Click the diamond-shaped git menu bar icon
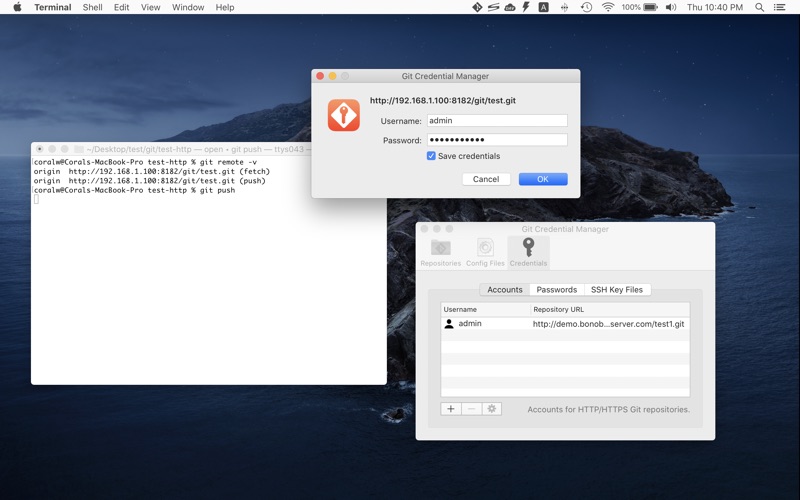Viewport: 800px width, 500px height. [477, 7]
